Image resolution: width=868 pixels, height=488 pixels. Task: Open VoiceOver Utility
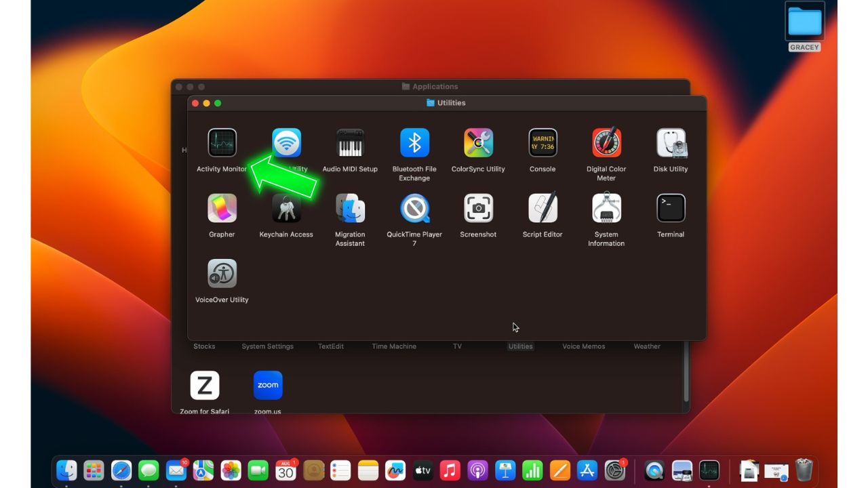coord(222,273)
